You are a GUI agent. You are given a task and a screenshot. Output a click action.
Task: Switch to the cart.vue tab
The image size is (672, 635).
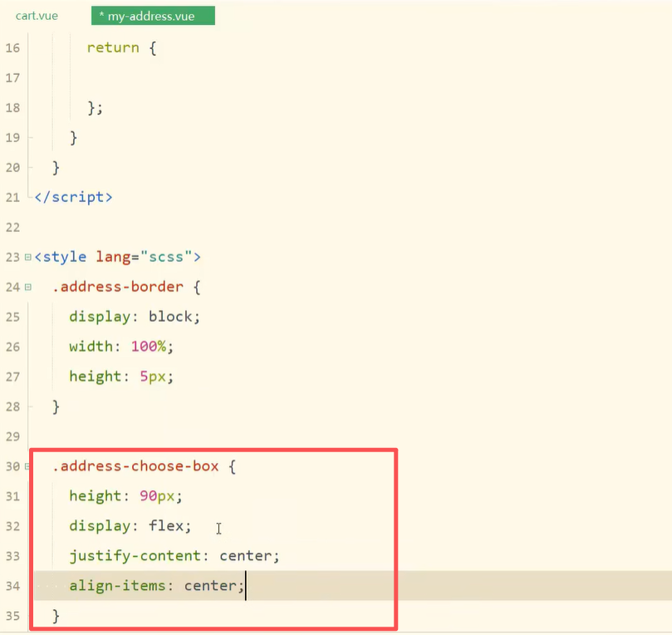(37, 16)
